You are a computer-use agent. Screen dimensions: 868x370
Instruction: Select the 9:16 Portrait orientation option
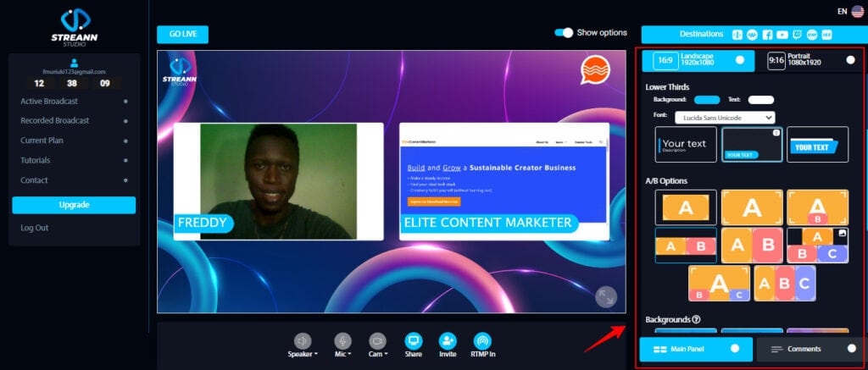coord(810,60)
